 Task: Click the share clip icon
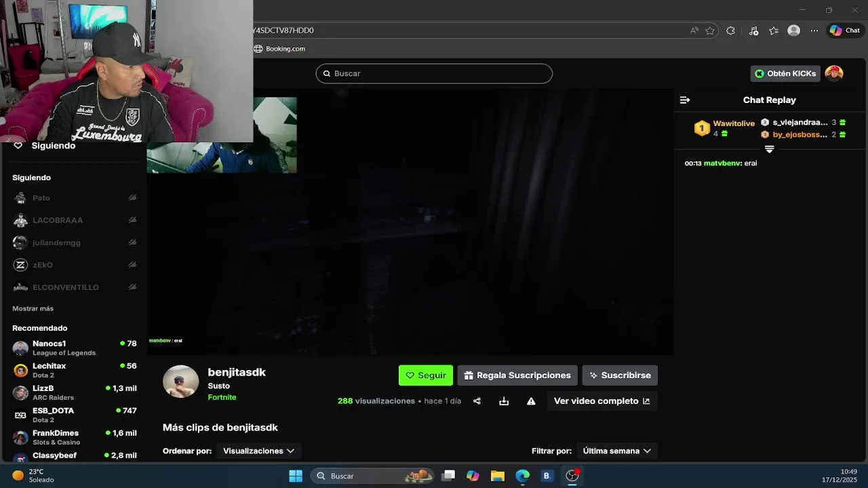477,401
